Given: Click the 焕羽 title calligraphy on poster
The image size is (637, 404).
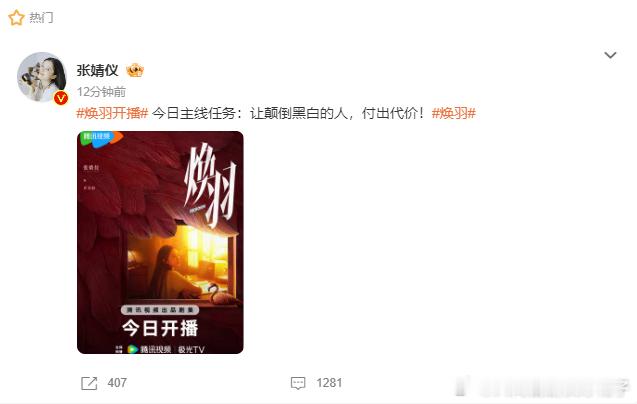Looking at the screenshot, I should coord(210,185).
